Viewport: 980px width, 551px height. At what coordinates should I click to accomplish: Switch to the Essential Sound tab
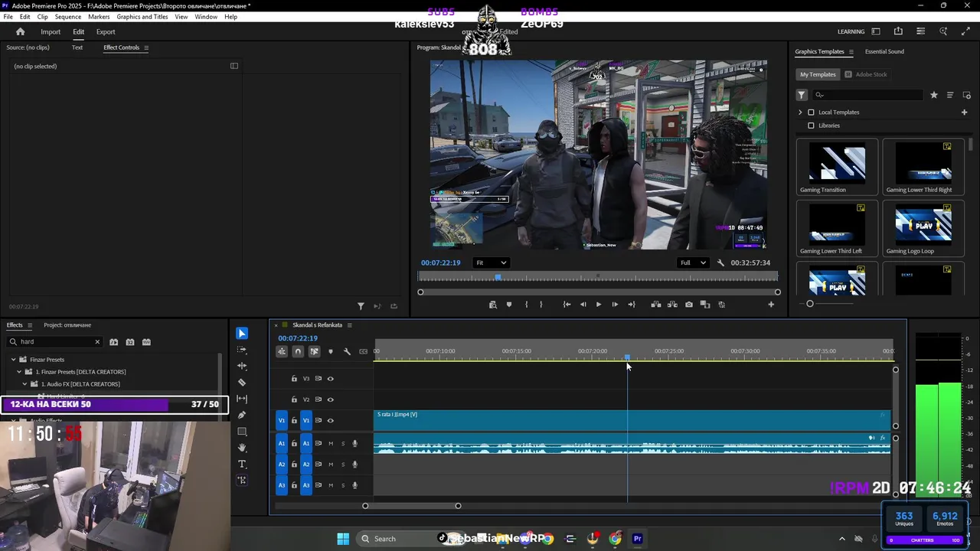pyautogui.click(x=884, y=51)
